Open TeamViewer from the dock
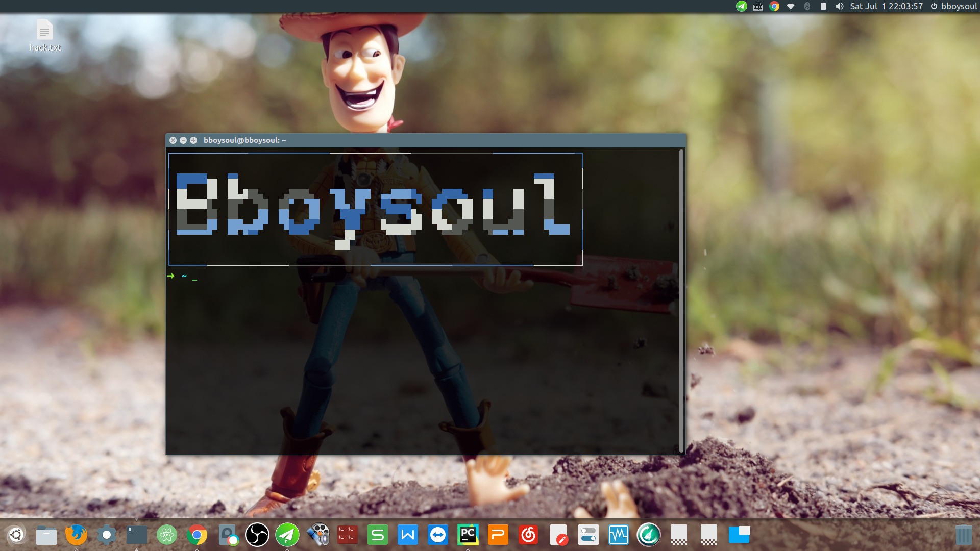Image resolution: width=980 pixels, height=551 pixels. click(438, 535)
